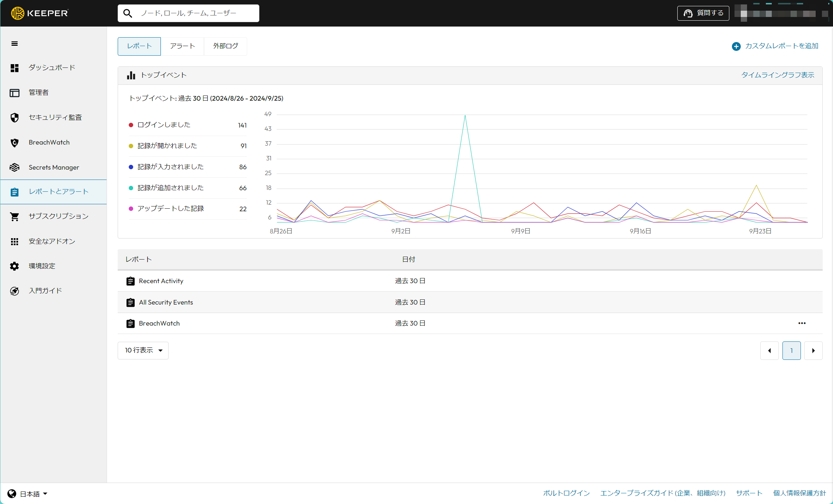The width and height of the screenshot is (833, 504).
Task: Toggle the 記録が追加されました legend entry
Action: point(170,188)
